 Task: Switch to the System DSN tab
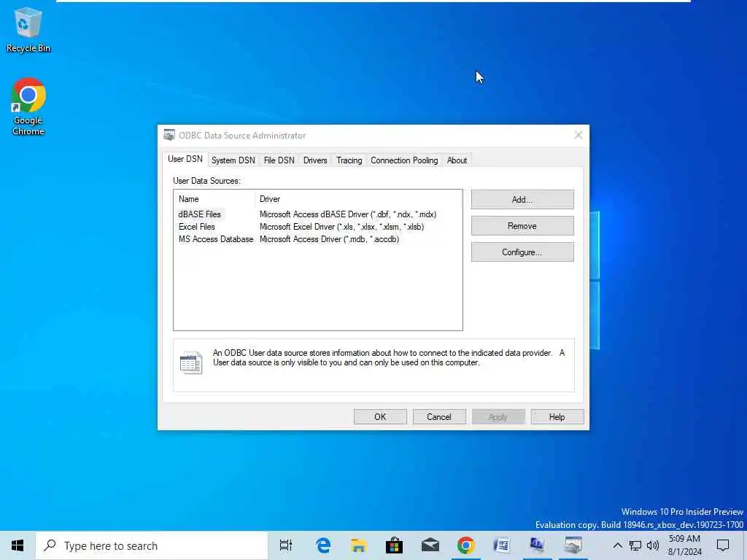click(233, 160)
